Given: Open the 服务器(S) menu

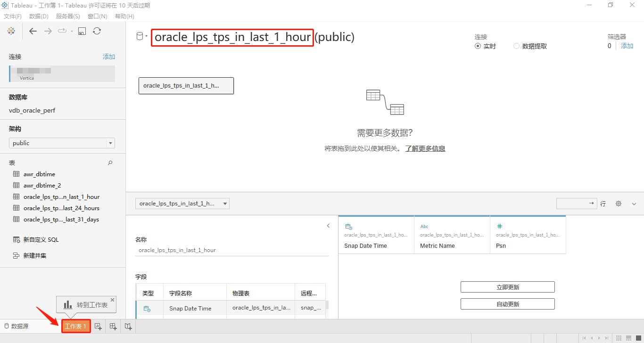Looking at the screenshot, I should tap(68, 16).
